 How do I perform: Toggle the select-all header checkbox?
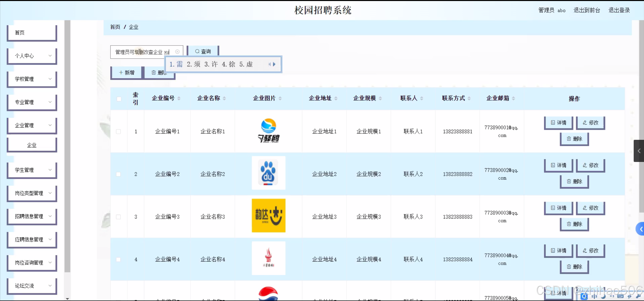click(119, 99)
